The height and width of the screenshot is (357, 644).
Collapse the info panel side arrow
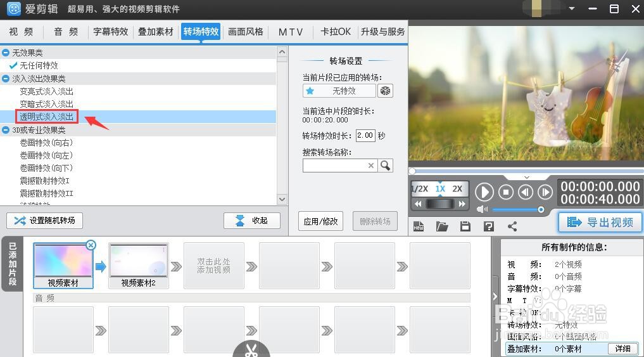click(495, 296)
